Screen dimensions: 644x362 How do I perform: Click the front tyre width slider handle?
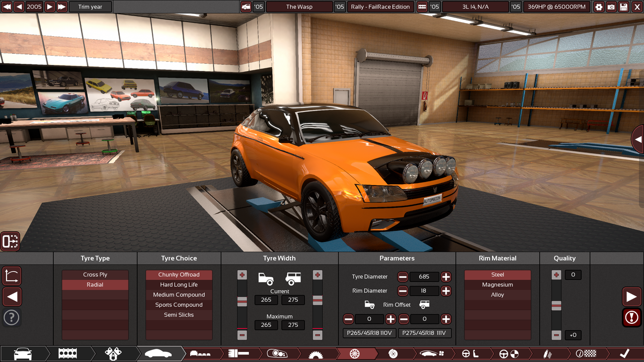(x=242, y=301)
